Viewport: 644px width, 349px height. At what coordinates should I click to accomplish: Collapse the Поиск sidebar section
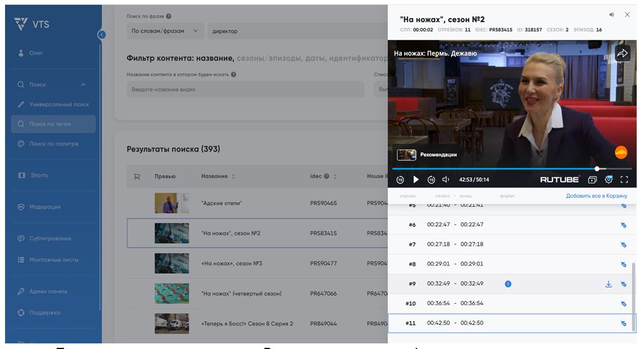(x=84, y=85)
